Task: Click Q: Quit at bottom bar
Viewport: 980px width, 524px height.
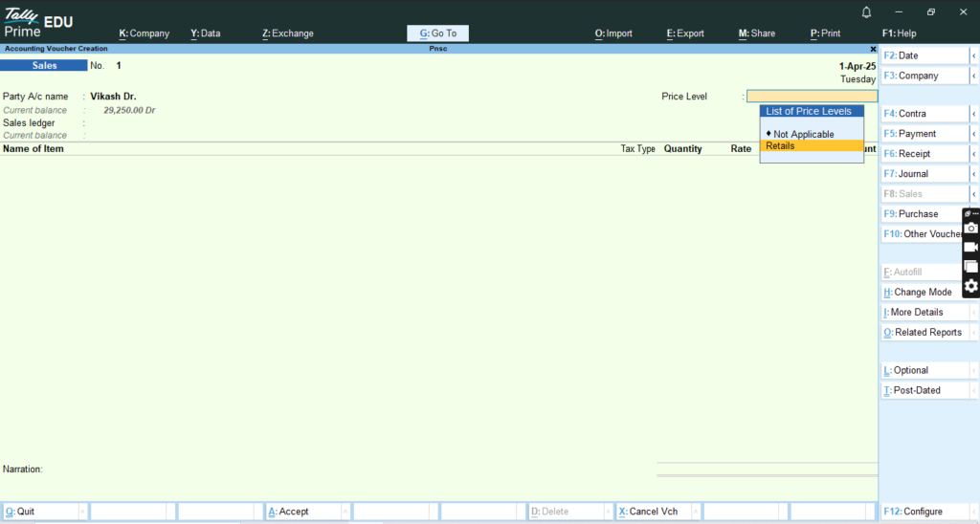Action: pos(40,512)
